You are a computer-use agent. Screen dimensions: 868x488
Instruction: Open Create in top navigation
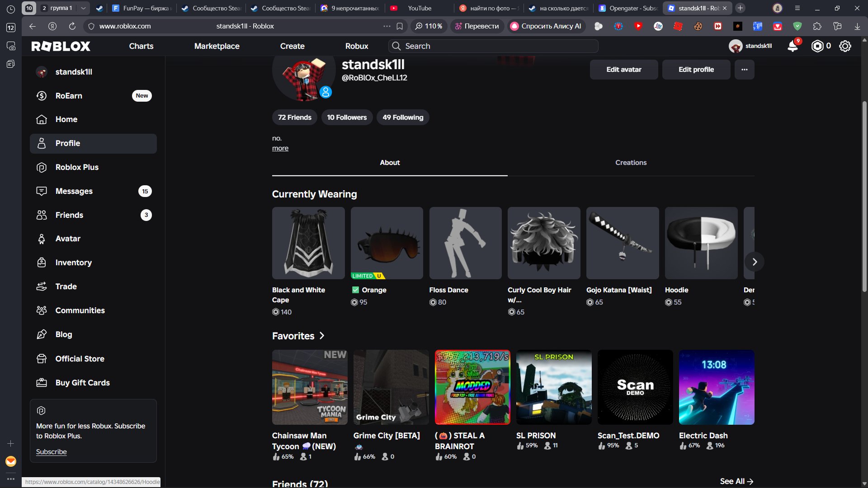(x=292, y=46)
